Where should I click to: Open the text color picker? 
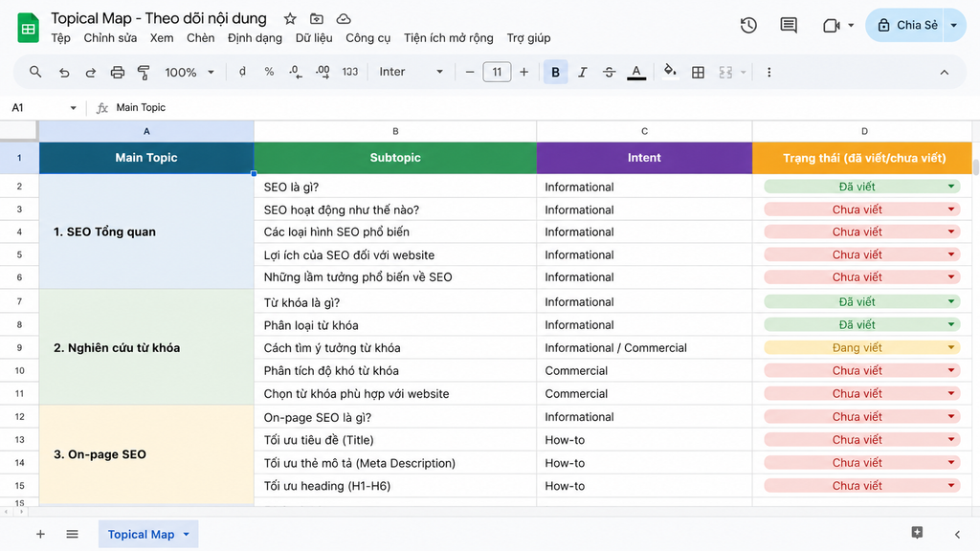point(636,73)
